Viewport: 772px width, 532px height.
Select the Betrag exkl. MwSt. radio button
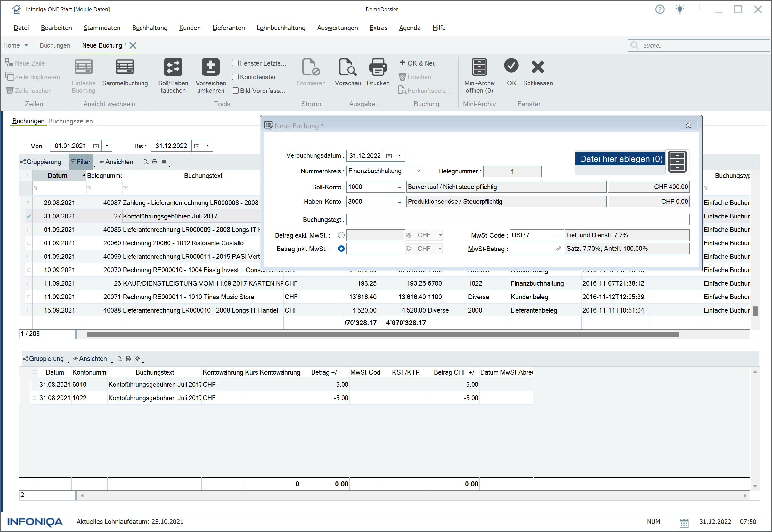point(341,235)
